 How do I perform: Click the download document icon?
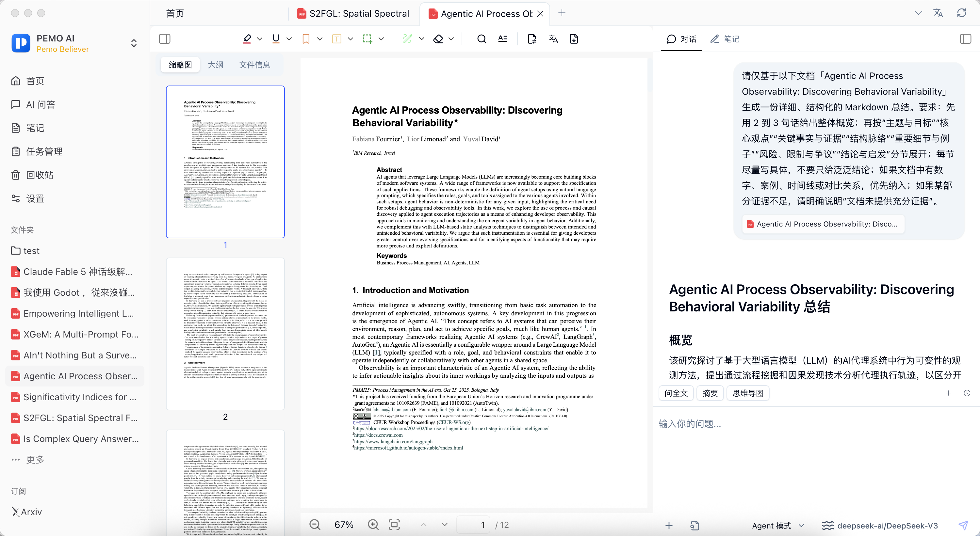[574, 39]
